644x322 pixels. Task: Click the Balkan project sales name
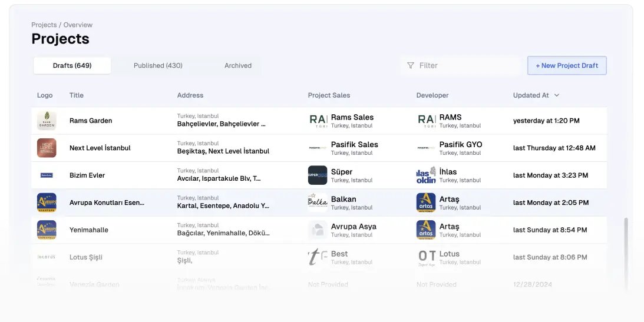[x=344, y=199]
